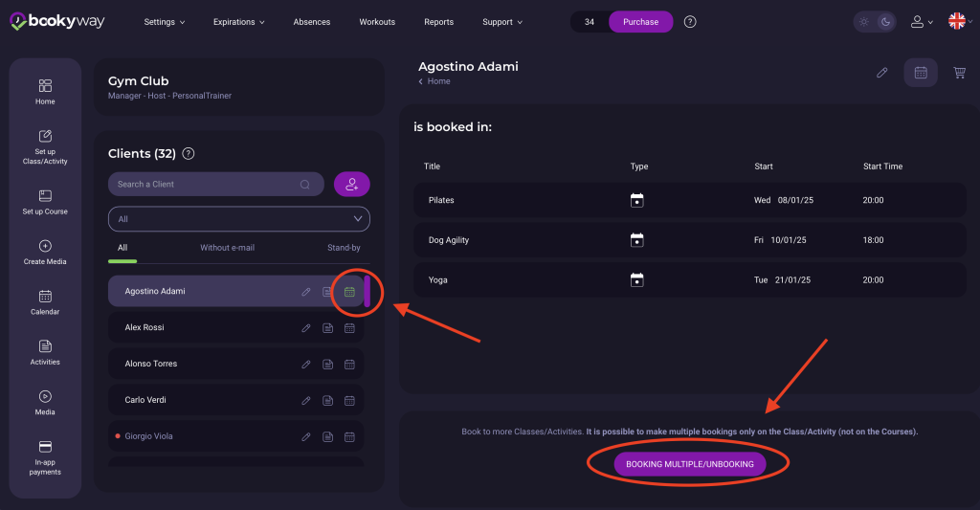This screenshot has height=510, width=980.
Task: Click the help question mark icon in top bar
Action: tap(691, 22)
